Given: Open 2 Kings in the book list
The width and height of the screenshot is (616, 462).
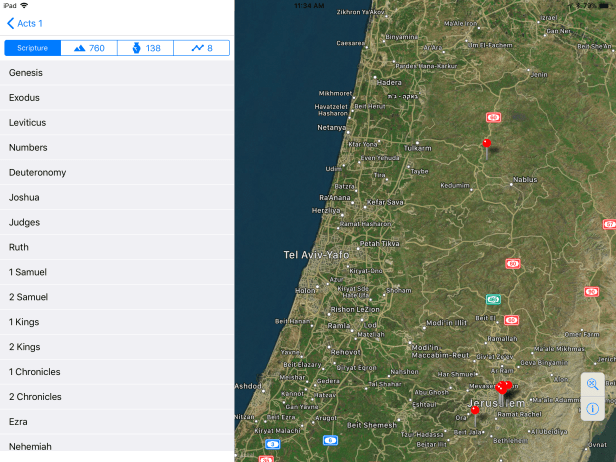Looking at the screenshot, I should pyautogui.click(x=117, y=346).
